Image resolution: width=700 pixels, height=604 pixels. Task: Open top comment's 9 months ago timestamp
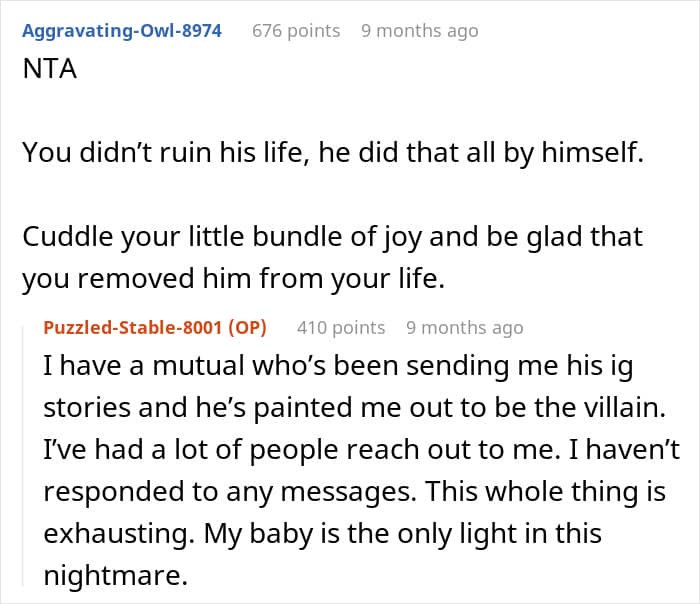click(x=419, y=31)
